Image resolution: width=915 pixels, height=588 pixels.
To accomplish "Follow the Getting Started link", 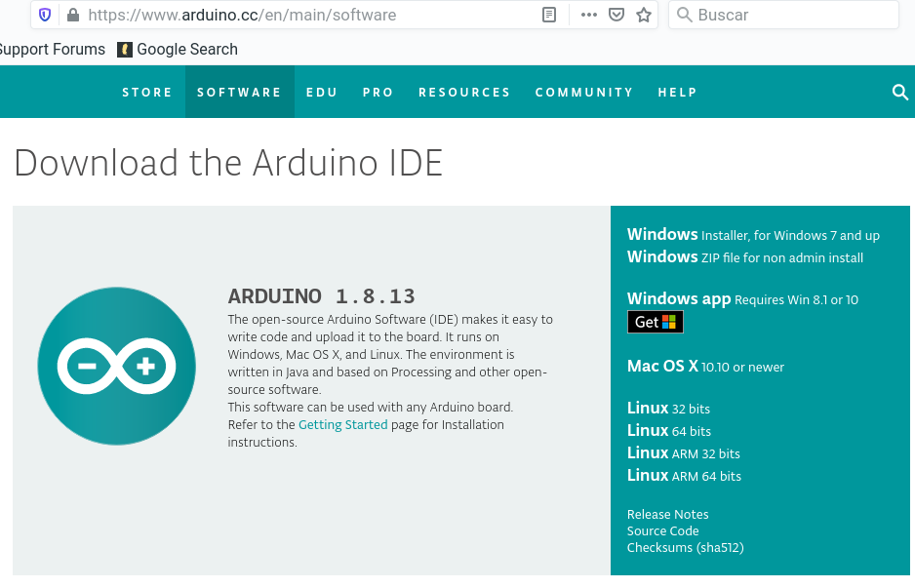I will [x=342, y=424].
